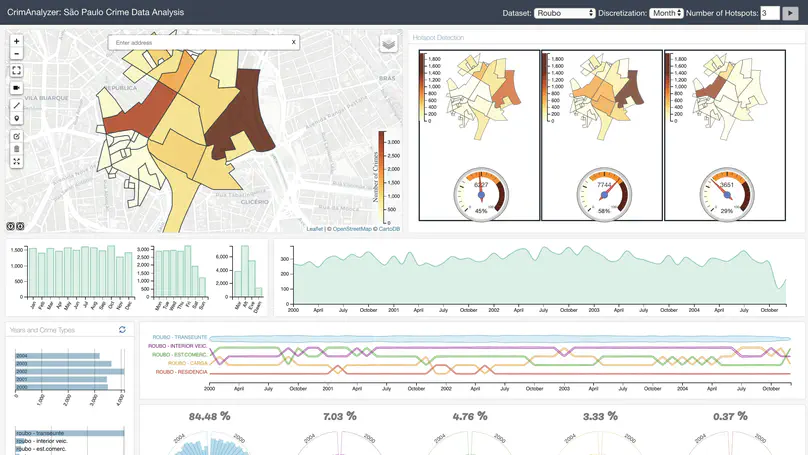The image size is (808, 455).
Task: Open the OpenStreetMap attribution link
Action: (x=352, y=229)
